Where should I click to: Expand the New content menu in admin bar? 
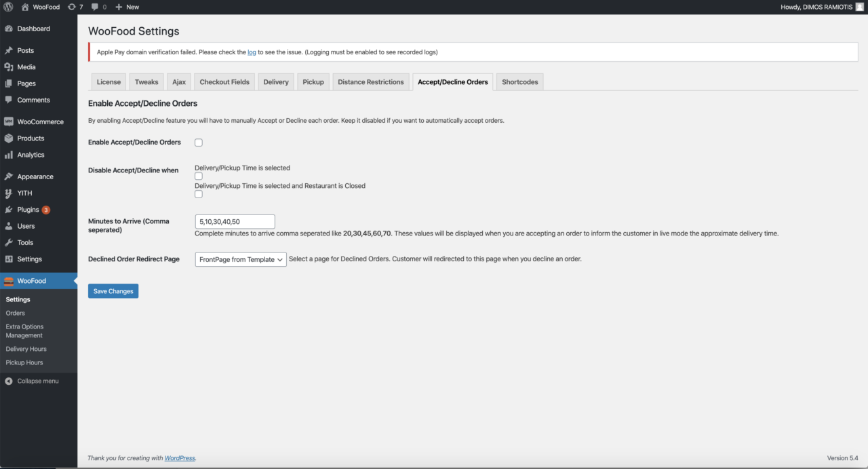pyautogui.click(x=127, y=7)
